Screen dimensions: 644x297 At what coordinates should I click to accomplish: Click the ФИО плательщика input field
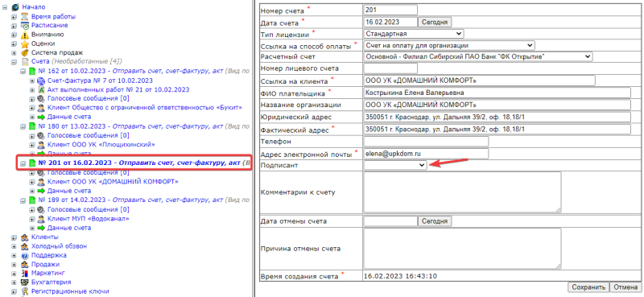497,93
